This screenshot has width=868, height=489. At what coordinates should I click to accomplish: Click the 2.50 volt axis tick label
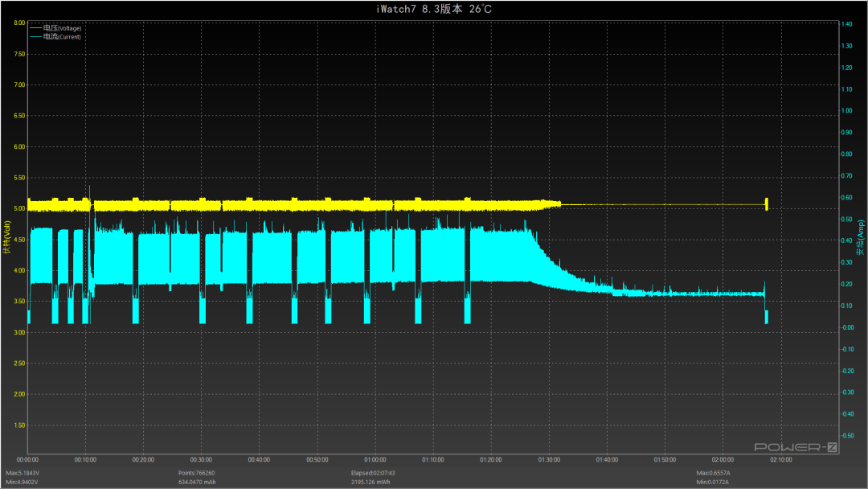[x=19, y=364]
